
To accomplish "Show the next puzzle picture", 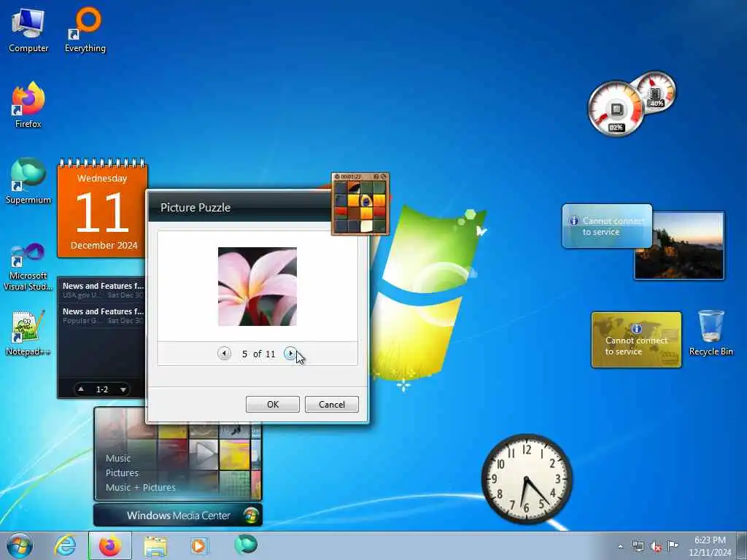I will [x=290, y=354].
